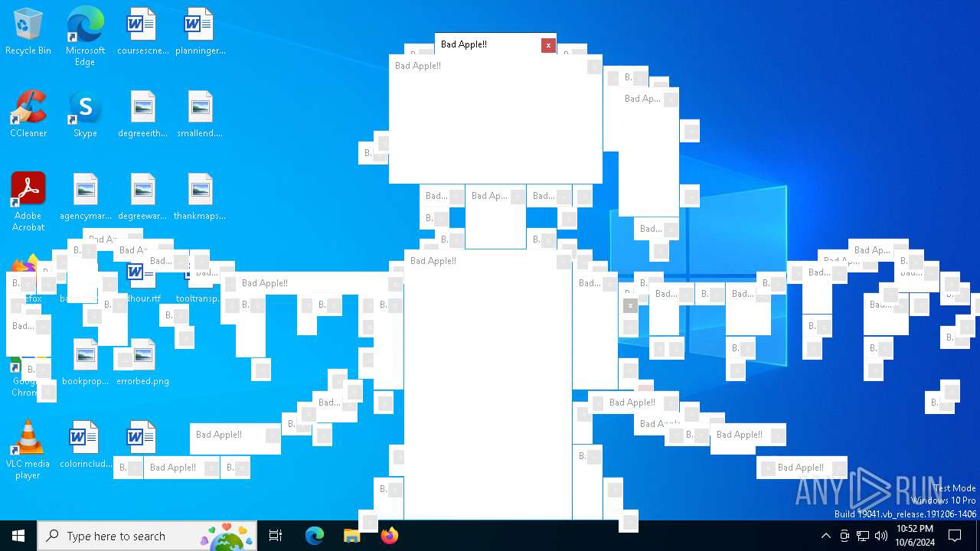Image resolution: width=980 pixels, height=551 pixels.
Task: Click the Windows Start button
Action: coord(18,536)
